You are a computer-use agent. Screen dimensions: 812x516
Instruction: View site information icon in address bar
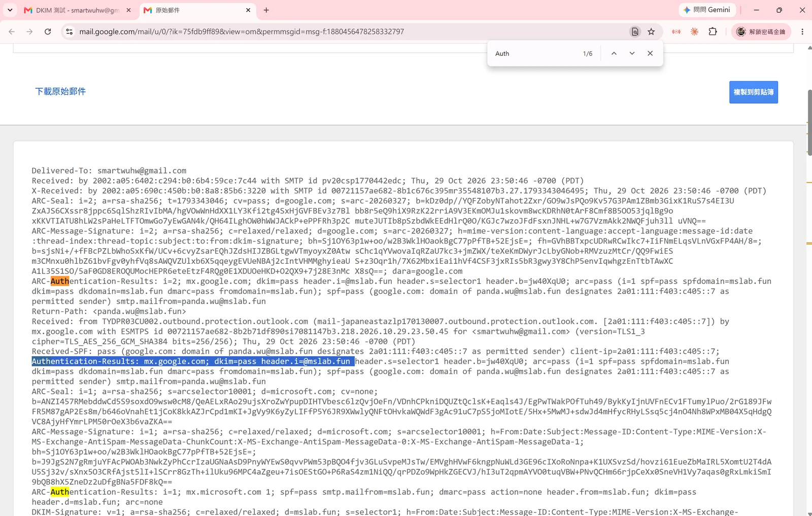click(x=70, y=31)
